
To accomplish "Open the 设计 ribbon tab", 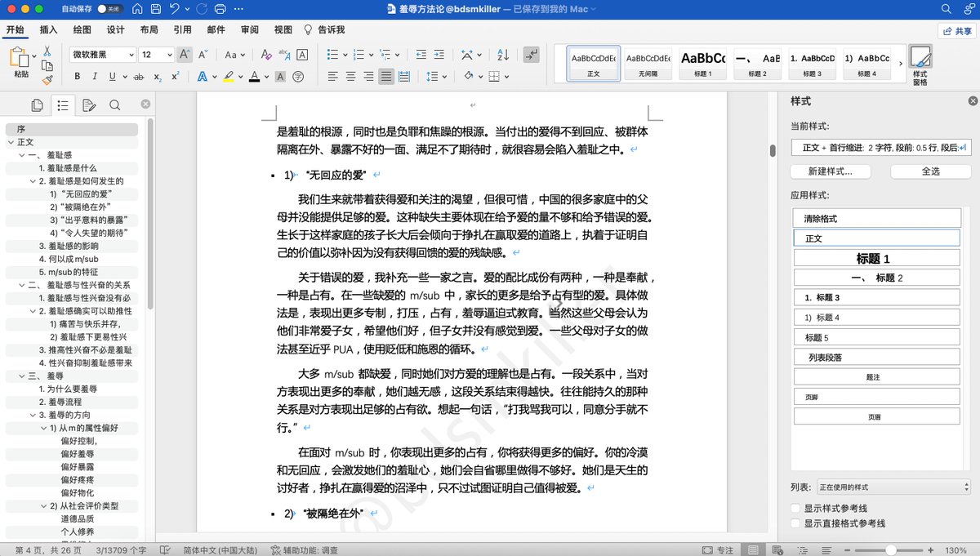I will [116, 29].
